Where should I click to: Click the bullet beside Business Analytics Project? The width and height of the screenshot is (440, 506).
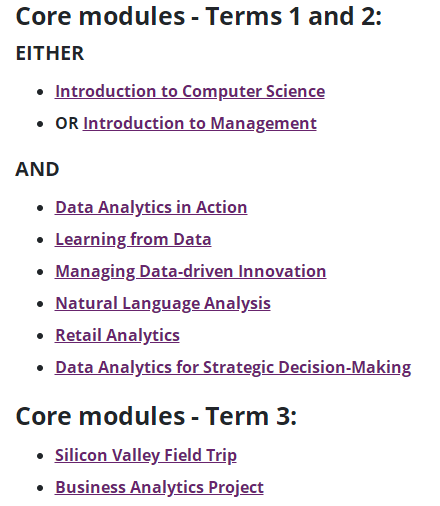(40, 488)
